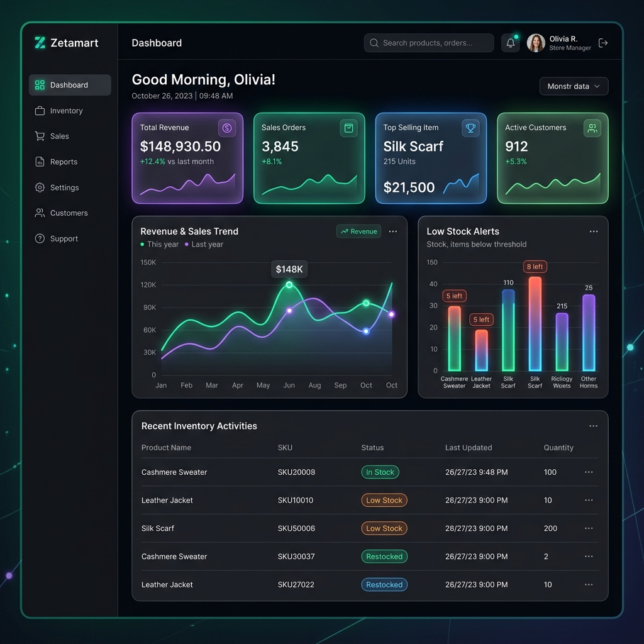Click the $148K chart tooltip
The width and height of the screenshot is (644, 644).
click(x=289, y=269)
